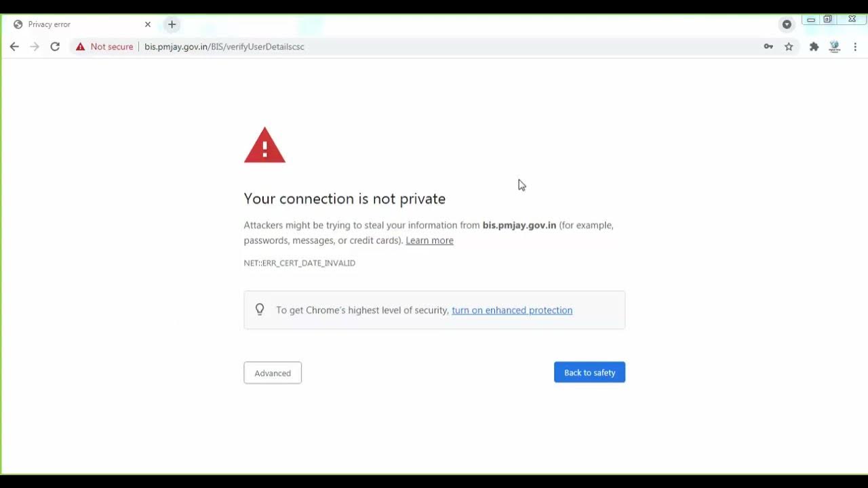Image resolution: width=868 pixels, height=488 pixels.
Task: Click turn on enhanced protection link
Action: (512, 310)
